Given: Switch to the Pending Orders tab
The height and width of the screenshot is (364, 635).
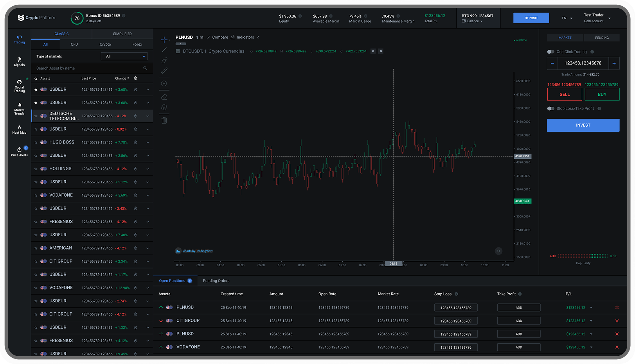Looking at the screenshot, I should 216,281.
